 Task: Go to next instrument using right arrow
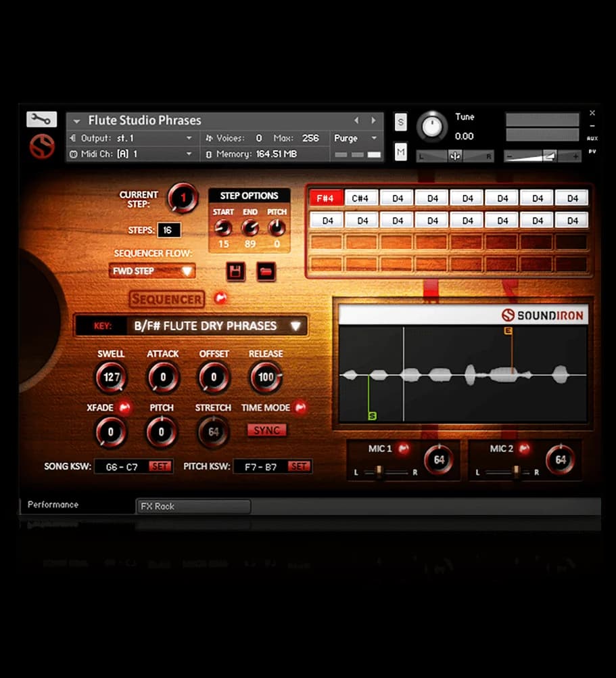coord(373,120)
